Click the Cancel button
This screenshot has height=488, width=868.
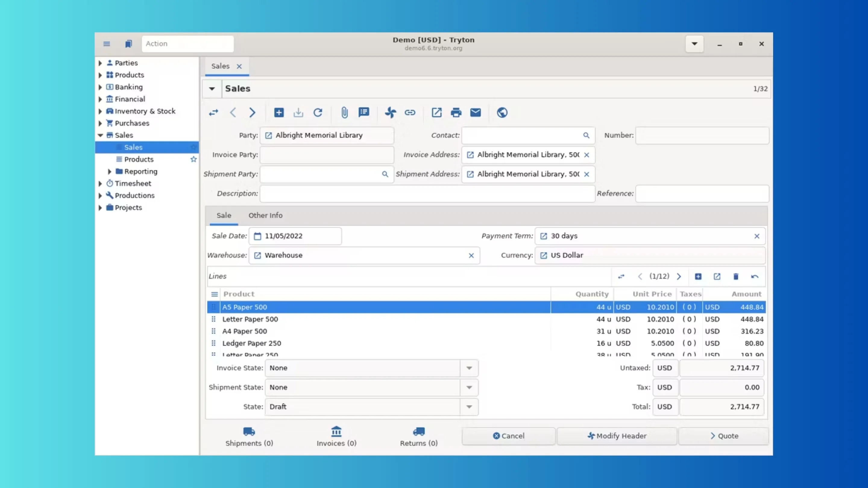pyautogui.click(x=508, y=436)
